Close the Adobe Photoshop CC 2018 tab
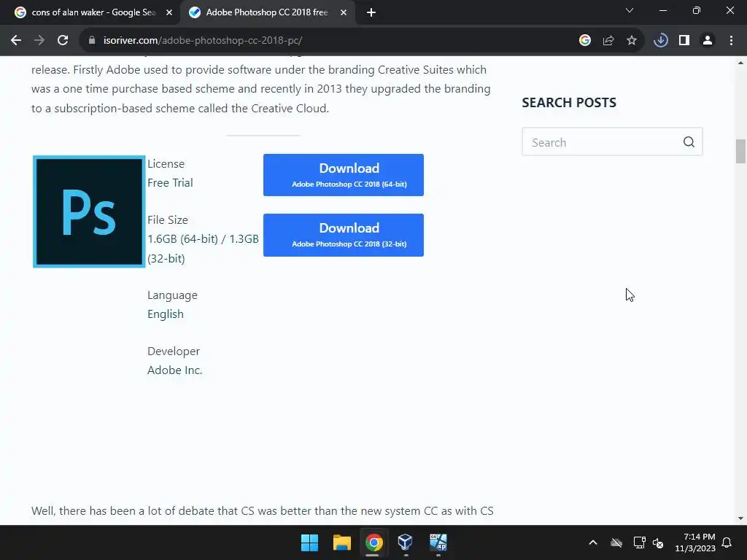 (344, 13)
